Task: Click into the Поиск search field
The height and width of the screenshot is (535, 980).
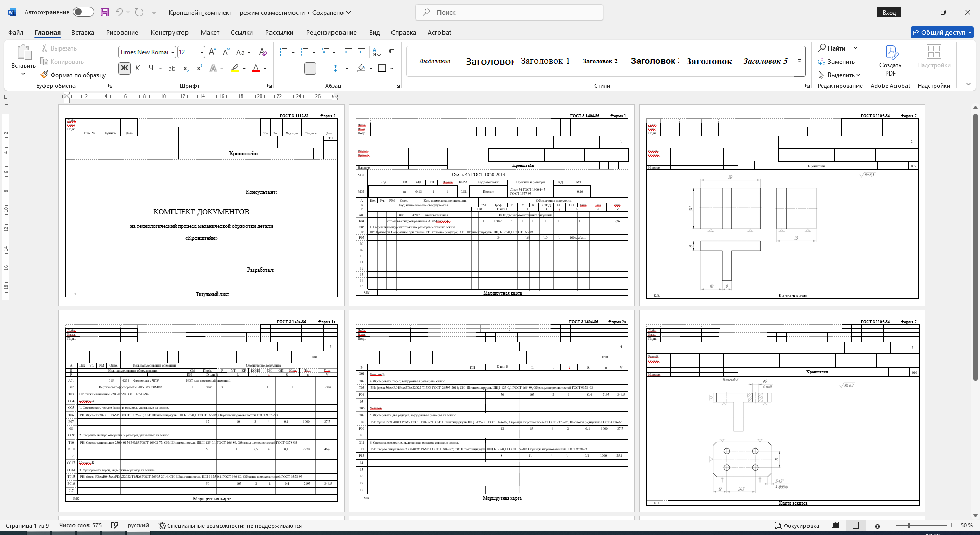Action: [509, 12]
